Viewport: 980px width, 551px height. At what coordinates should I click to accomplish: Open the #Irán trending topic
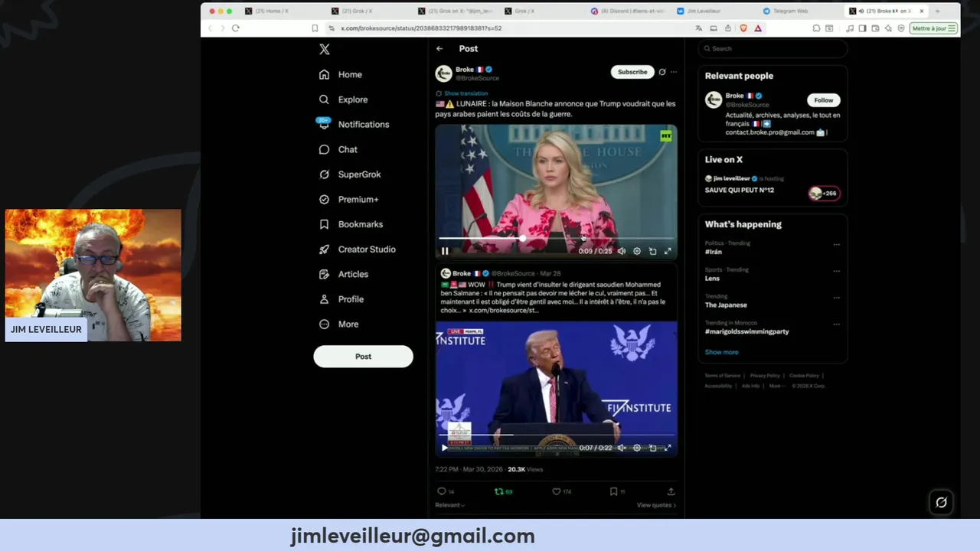pyautogui.click(x=714, y=252)
